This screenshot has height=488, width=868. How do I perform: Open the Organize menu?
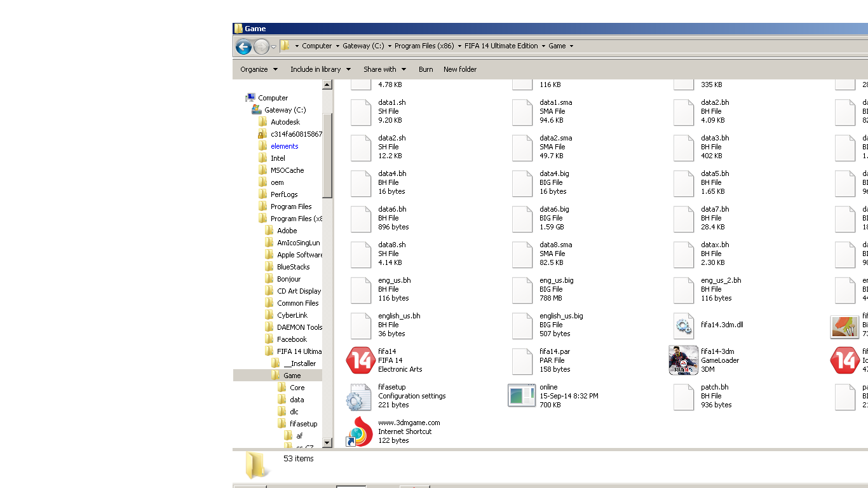point(259,69)
